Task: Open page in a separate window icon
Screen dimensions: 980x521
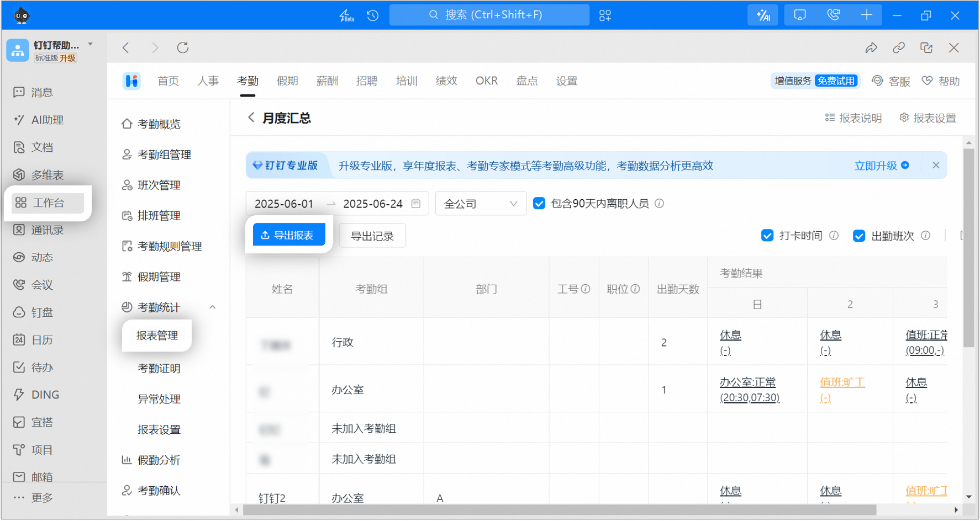Action: (926, 48)
